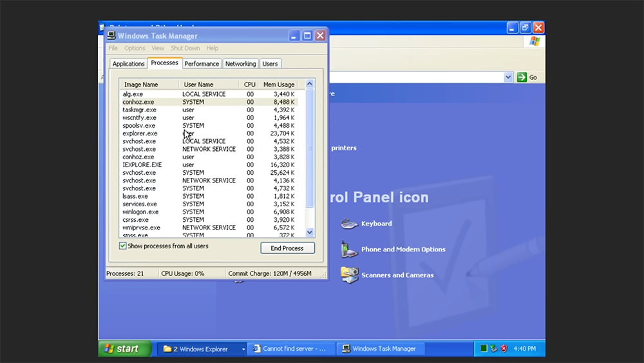Click the Windows flag logo in Explorer
This screenshot has width=644, height=363.
(x=535, y=41)
